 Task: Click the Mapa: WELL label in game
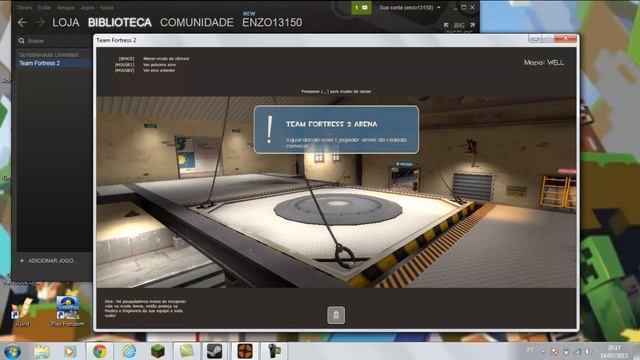pos(544,62)
